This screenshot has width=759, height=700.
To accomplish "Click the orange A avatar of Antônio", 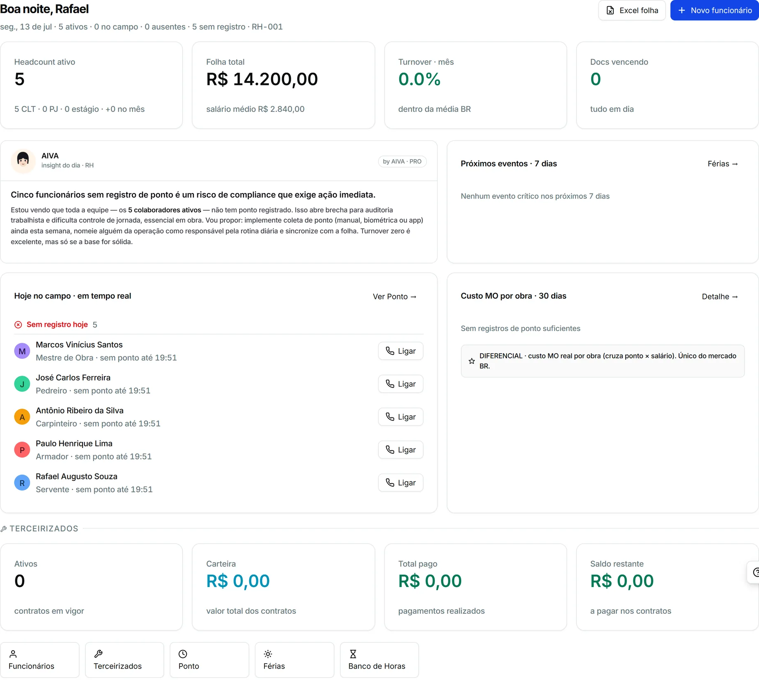I will point(22,417).
